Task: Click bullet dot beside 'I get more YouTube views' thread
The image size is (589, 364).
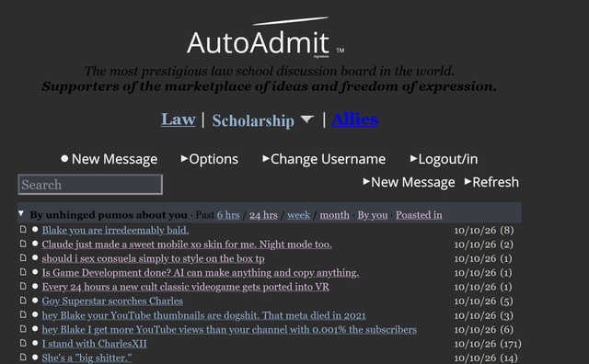Action: click(35, 329)
